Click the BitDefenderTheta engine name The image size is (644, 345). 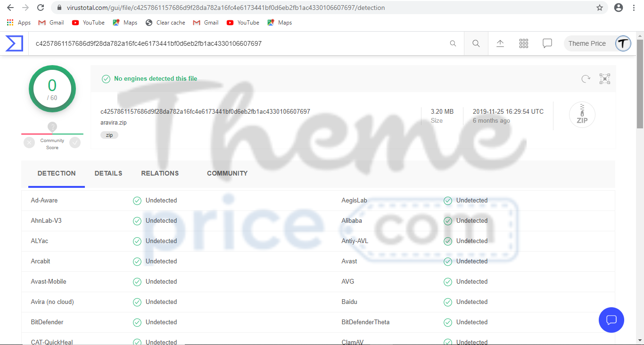(366, 322)
